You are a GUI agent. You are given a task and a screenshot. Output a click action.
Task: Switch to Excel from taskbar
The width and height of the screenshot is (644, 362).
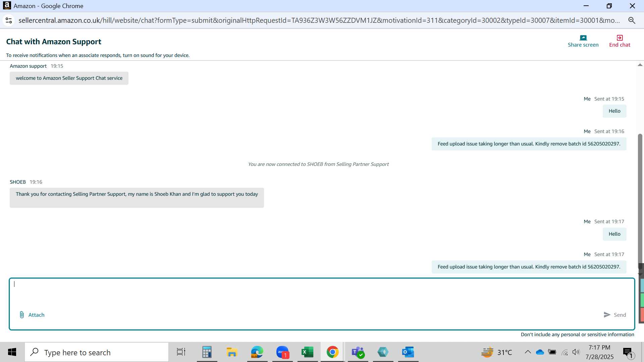click(307, 352)
